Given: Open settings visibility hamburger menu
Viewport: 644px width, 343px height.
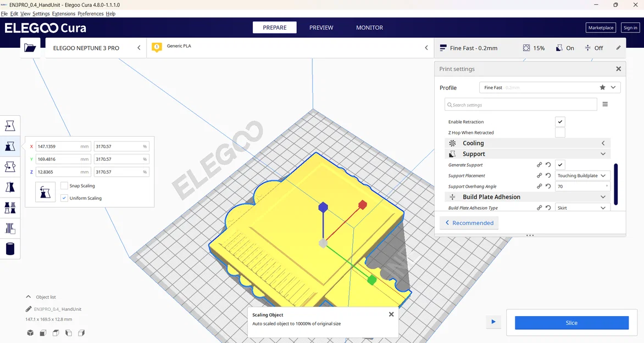Looking at the screenshot, I should click(605, 104).
